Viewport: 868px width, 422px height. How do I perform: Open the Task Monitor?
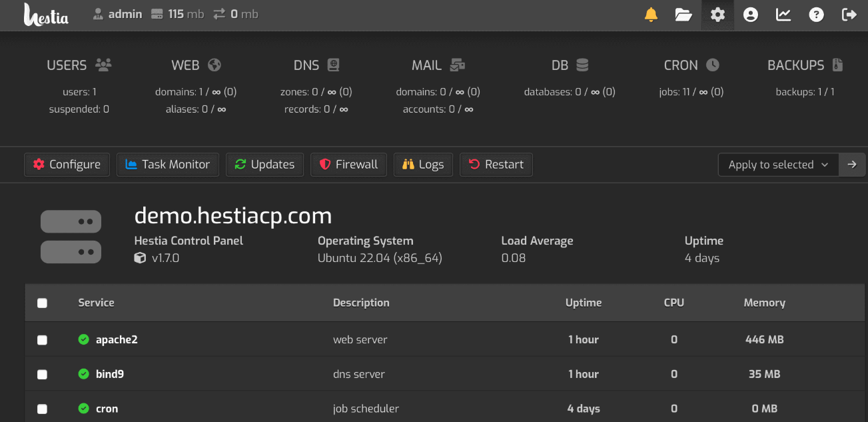click(168, 165)
